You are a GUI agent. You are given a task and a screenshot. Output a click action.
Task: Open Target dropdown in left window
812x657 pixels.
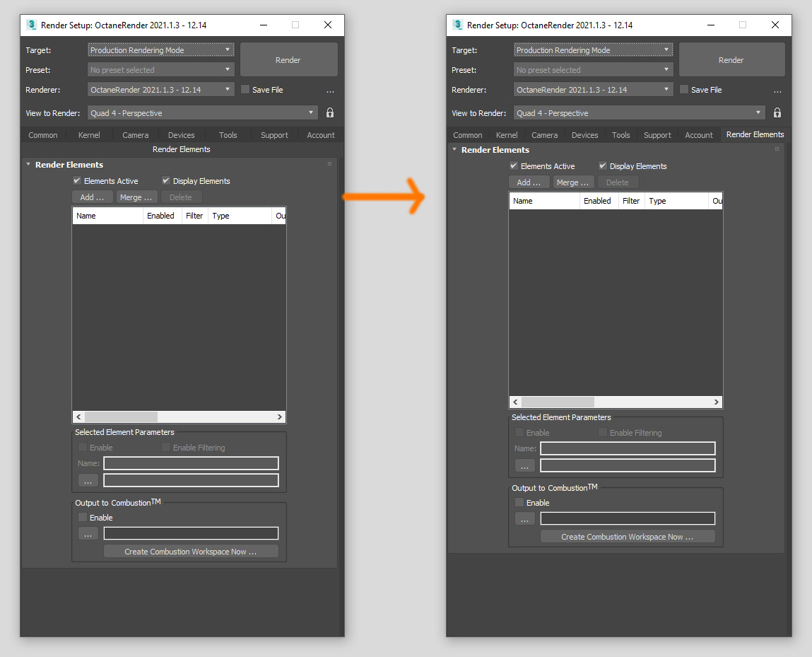[x=160, y=50]
